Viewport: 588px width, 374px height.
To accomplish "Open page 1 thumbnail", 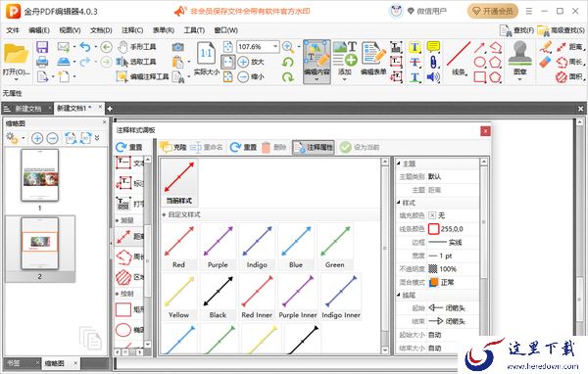I will coord(40,175).
